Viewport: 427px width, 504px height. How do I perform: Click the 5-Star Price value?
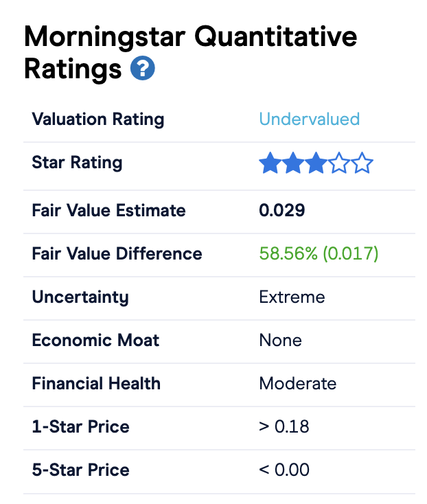tap(284, 470)
